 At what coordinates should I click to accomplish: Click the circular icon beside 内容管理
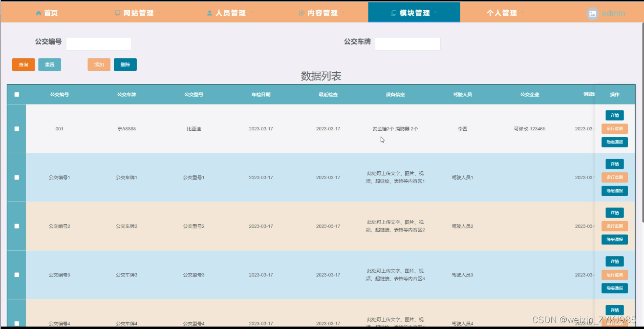[x=301, y=13]
